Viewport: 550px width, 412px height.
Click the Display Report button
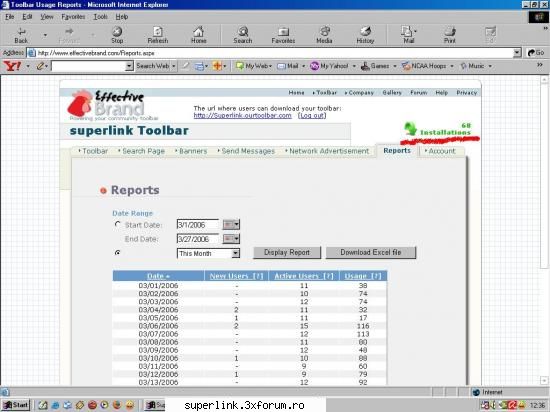click(287, 252)
